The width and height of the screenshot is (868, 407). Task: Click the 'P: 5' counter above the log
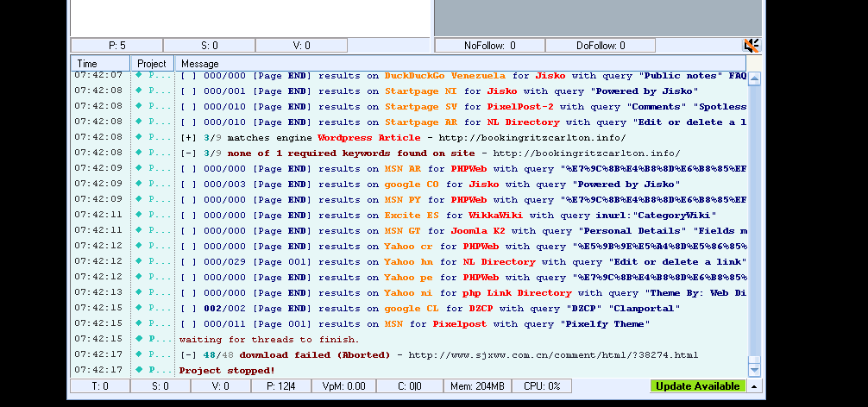(116, 46)
